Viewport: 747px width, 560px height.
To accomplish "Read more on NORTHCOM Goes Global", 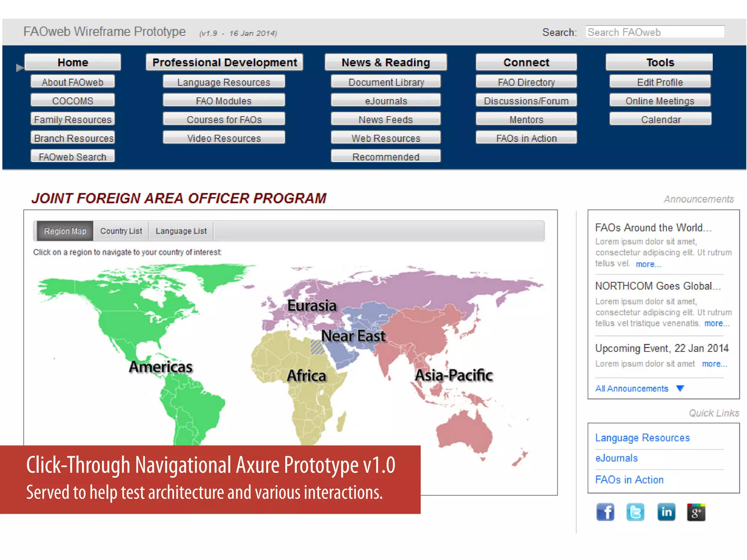I will tap(716, 323).
